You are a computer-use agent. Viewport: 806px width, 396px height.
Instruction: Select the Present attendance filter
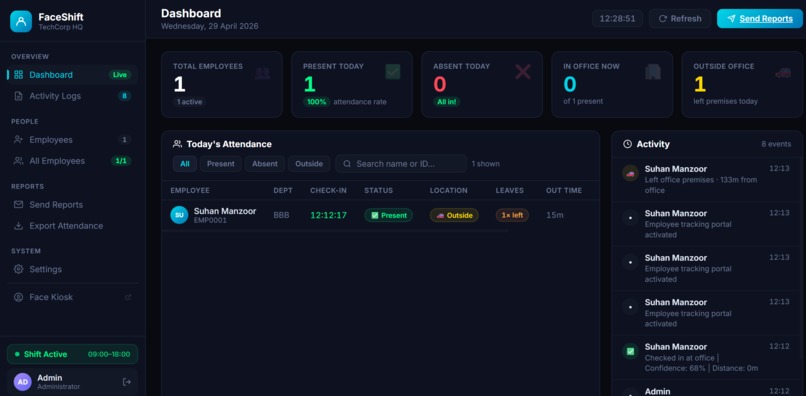[221, 164]
